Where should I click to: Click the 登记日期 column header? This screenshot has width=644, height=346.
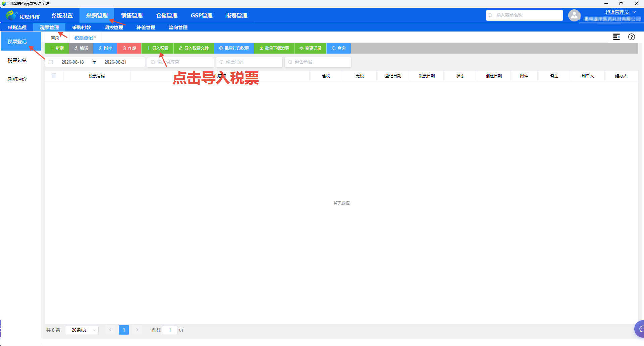[x=393, y=76]
